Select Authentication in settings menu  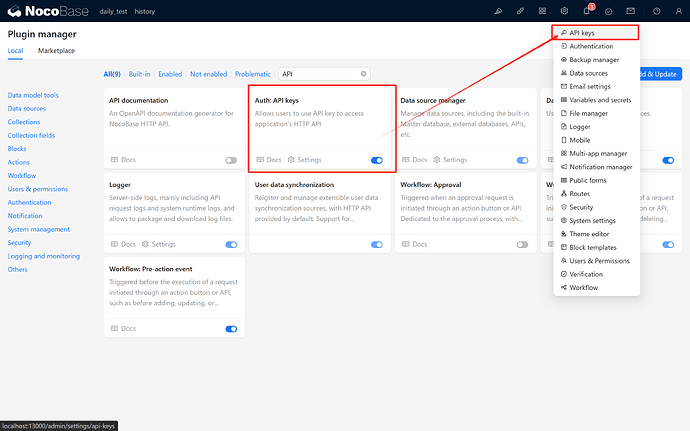point(596,46)
